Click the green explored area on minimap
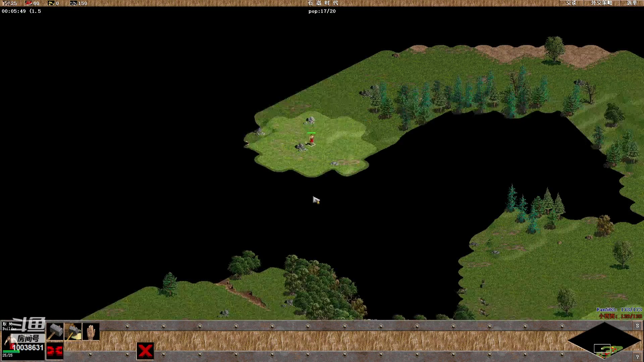Screen dimensions: 644x362 (x=613, y=351)
